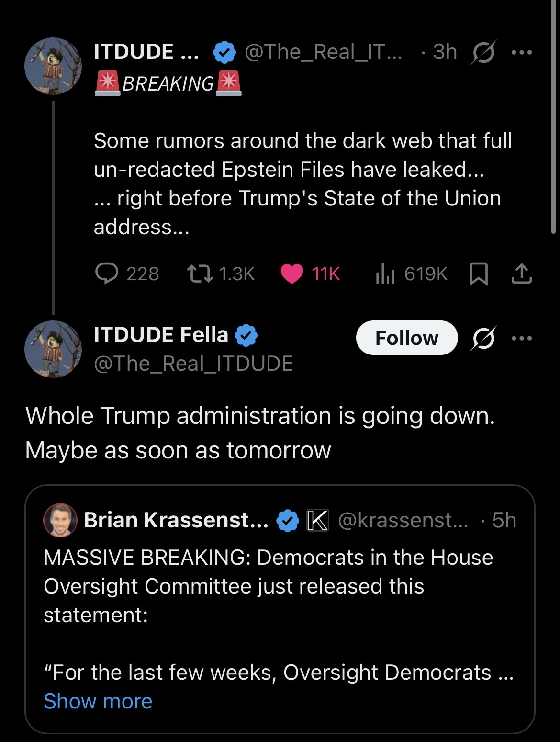Image resolution: width=560 pixels, height=742 pixels.
Task: Open more options beside the Follow button
Action: point(521,338)
